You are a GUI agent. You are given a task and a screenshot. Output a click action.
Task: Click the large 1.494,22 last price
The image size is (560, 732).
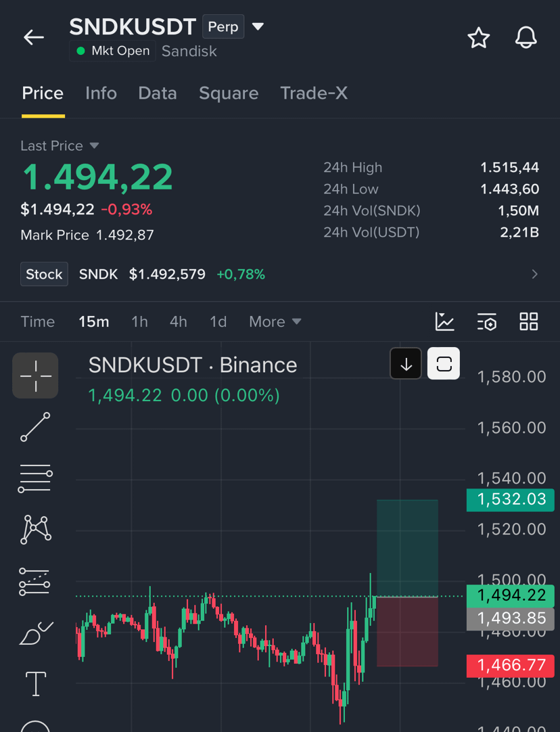tap(97, 178)
